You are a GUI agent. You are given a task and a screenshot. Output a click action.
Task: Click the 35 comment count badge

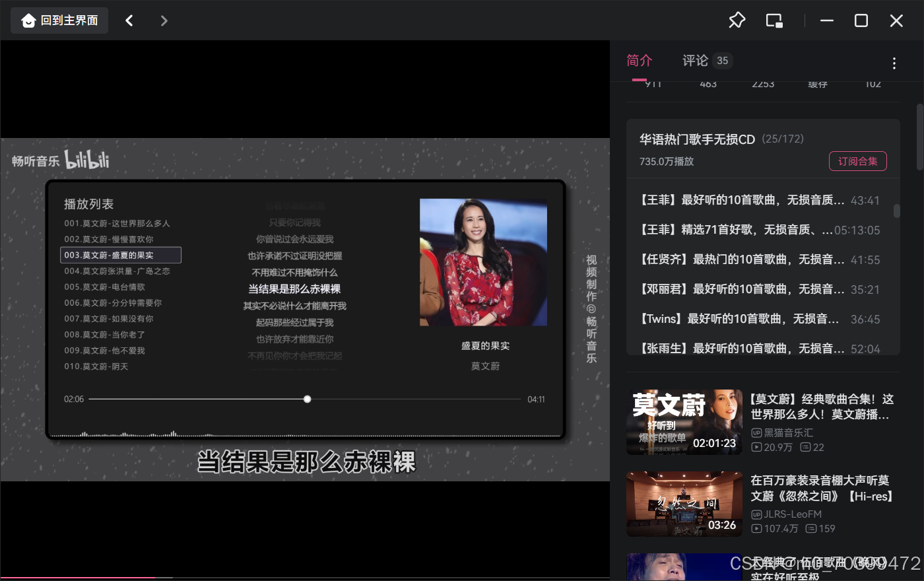pos(723,61)
